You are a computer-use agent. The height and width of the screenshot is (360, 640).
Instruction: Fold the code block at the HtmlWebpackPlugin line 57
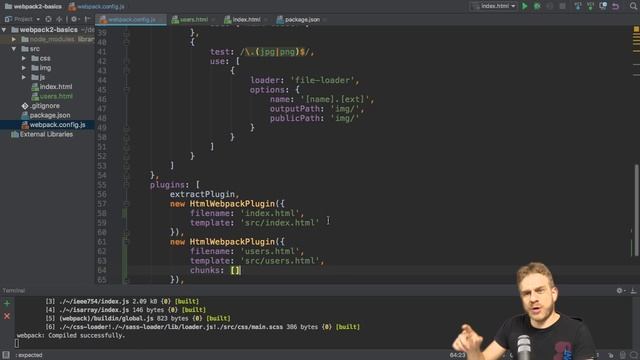click(x=126, y=204)
